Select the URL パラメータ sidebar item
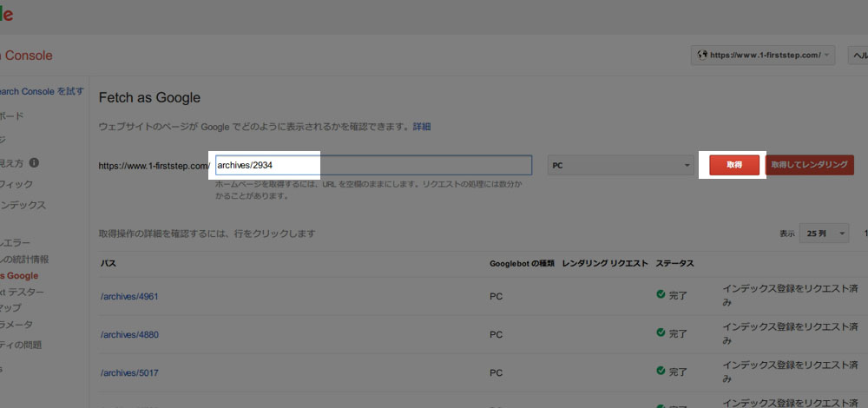 pyautogui.click(x=16, y=325)
